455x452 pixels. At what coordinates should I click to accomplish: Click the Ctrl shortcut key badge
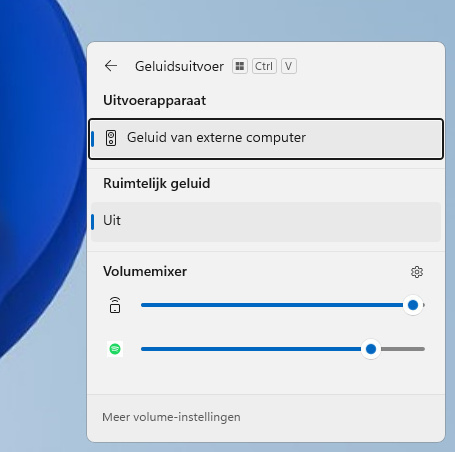[264, 66]
